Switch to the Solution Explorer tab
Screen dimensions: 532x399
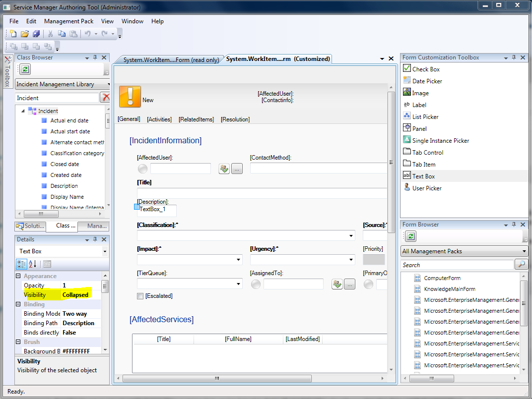coord(30,226)
